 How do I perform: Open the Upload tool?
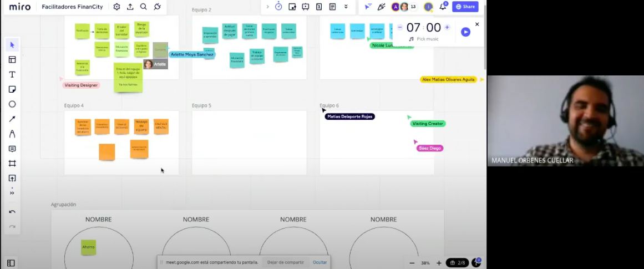[x=12, y=178]
